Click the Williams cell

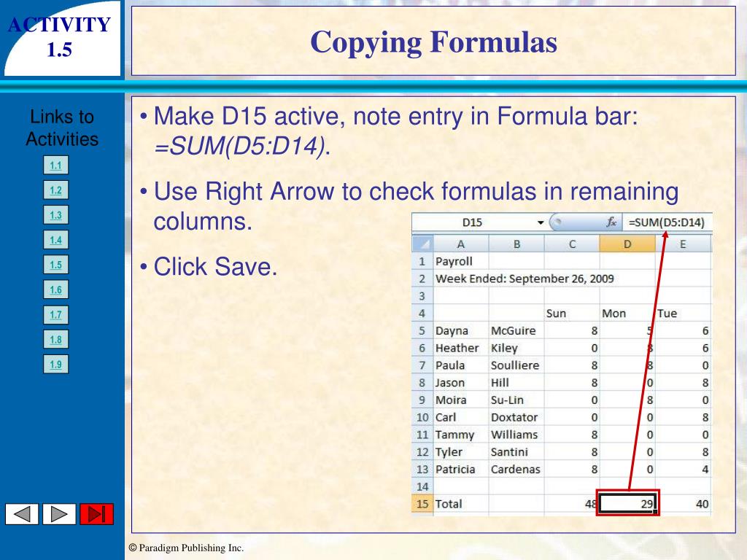point(516,435)
